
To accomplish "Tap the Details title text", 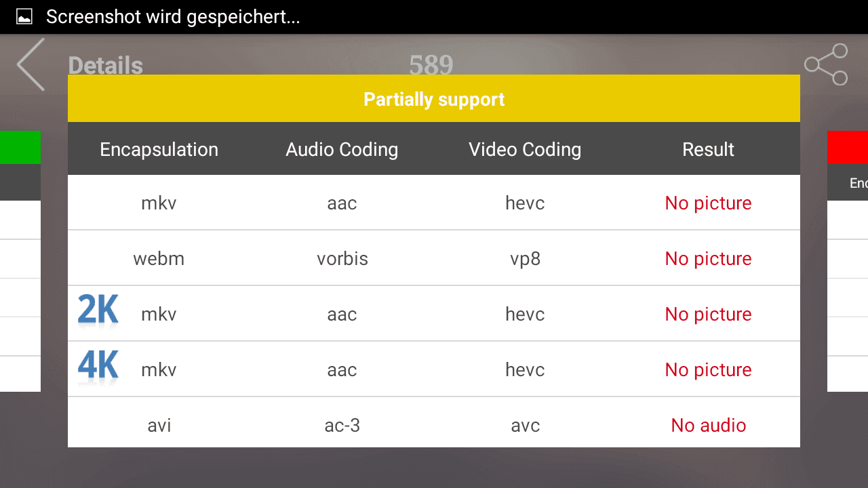I will coord(106,66).
